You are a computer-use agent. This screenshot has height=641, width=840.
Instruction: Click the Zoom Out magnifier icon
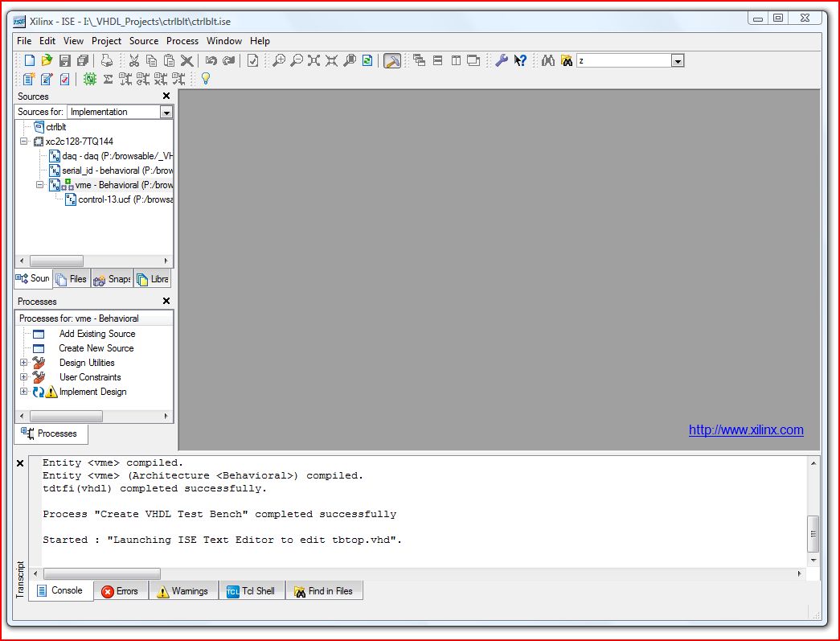coord(297,60)
